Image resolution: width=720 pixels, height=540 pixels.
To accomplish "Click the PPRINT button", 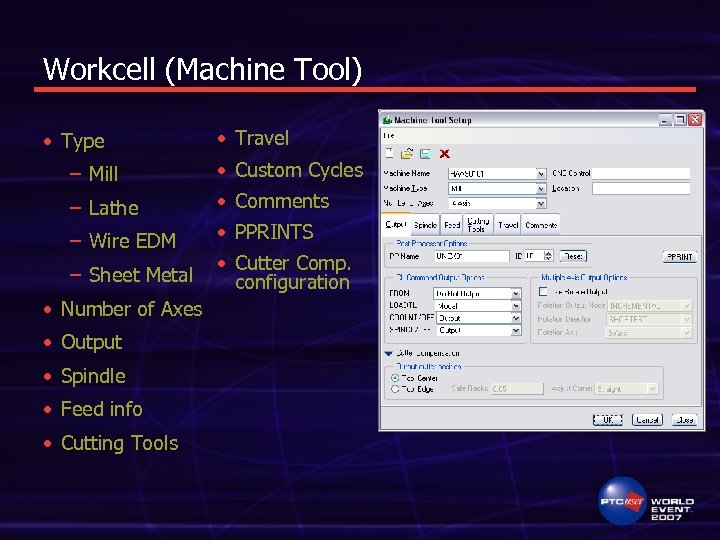I will click(x=680, y=257).
